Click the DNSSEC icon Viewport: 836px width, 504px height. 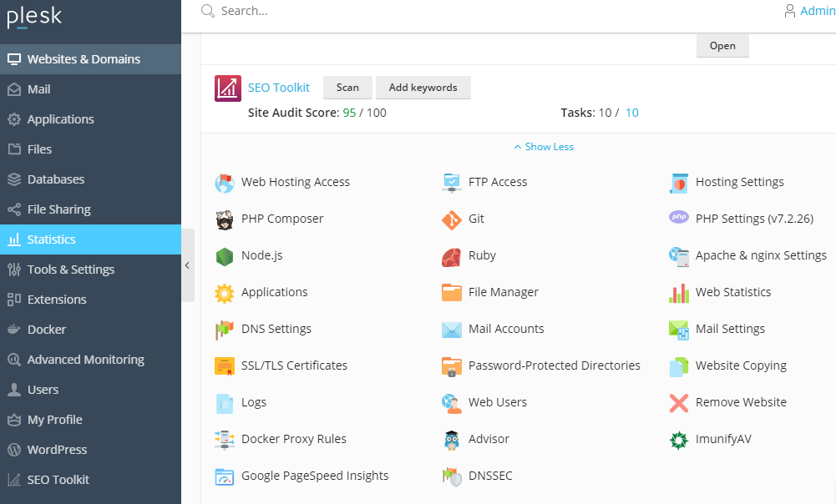click(x=451, y=476)
